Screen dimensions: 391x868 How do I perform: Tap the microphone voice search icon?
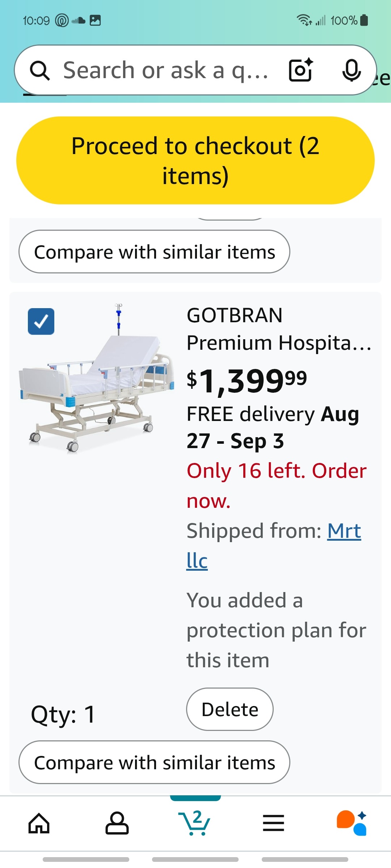pos(351,70)
